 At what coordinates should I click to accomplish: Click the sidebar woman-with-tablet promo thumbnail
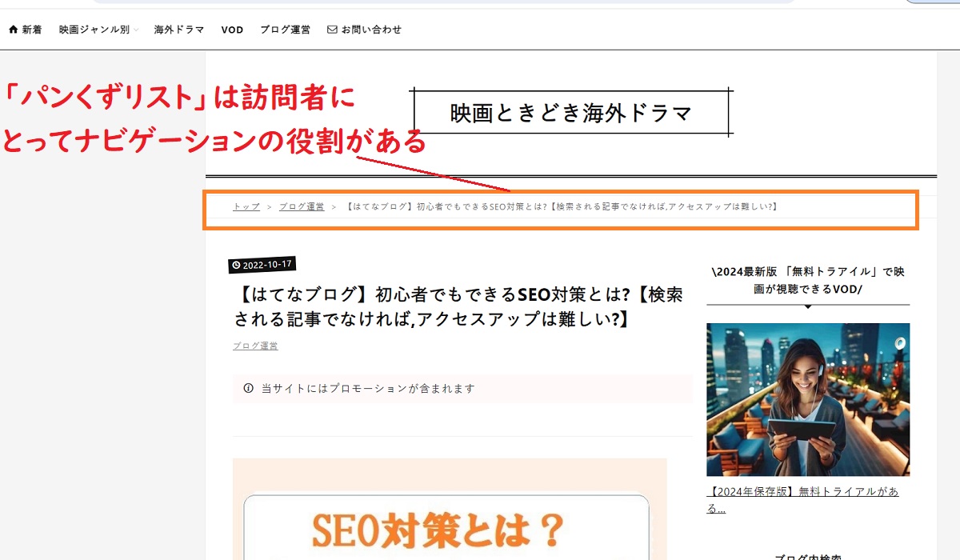click(x=806, y=398)
